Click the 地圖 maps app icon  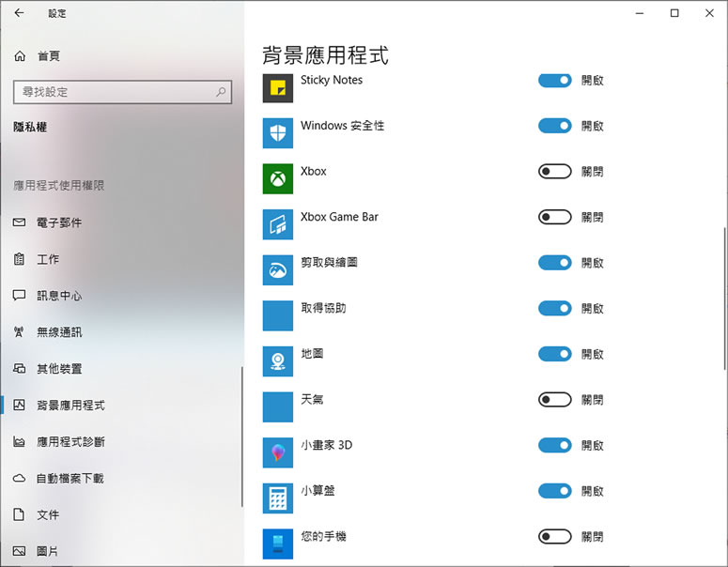coord(278,361)
